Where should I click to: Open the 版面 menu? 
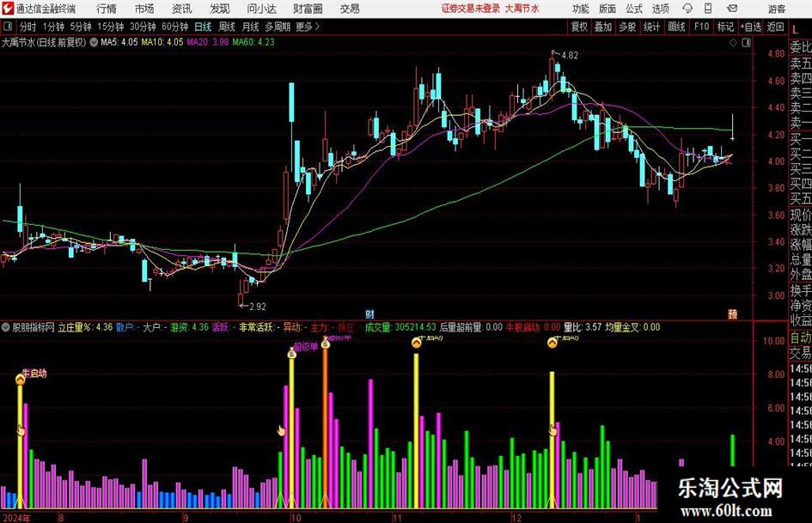[607, 9]
